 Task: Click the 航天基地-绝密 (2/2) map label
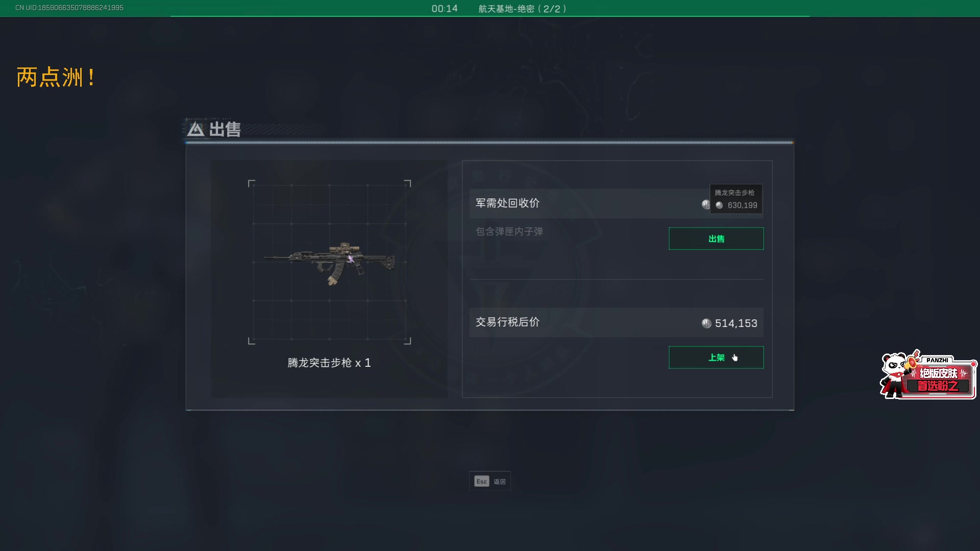(522, 9)
